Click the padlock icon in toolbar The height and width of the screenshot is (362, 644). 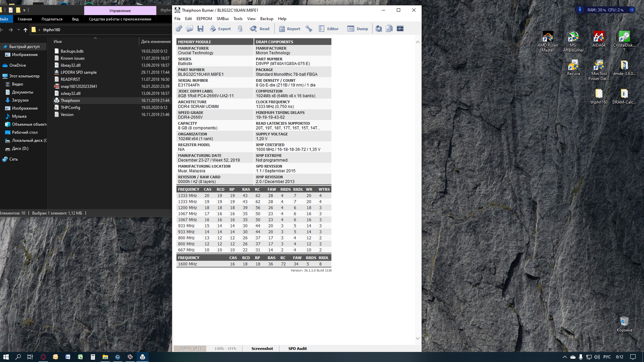click(x=240, y=29)
